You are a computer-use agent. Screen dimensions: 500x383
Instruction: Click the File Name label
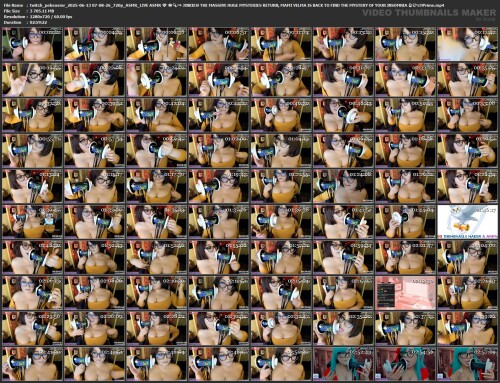13,5
